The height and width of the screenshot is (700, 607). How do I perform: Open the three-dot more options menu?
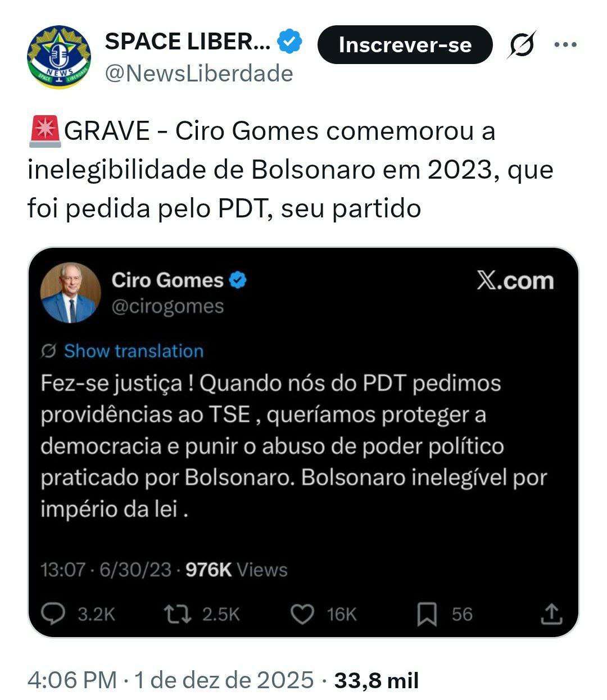coord(565,45)
